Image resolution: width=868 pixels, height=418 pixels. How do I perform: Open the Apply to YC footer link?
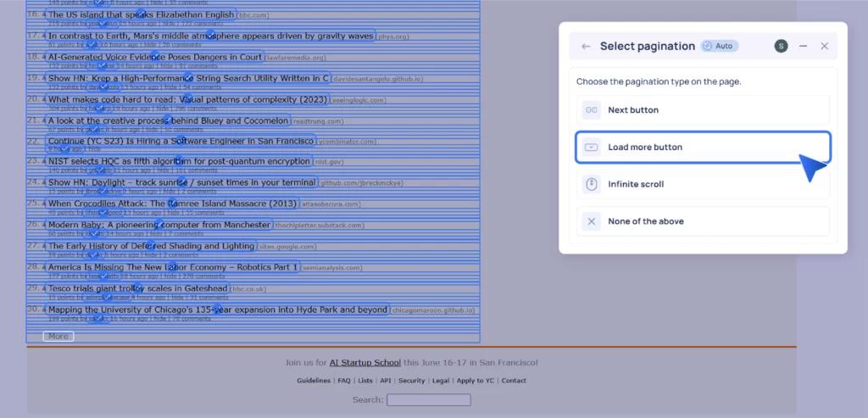[x=476, y=381]
